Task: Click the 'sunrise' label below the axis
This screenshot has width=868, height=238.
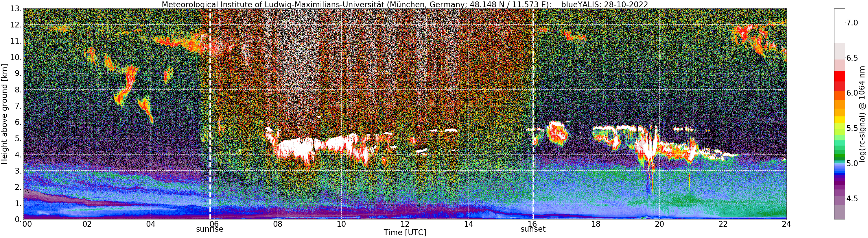Action: [210, 229]
